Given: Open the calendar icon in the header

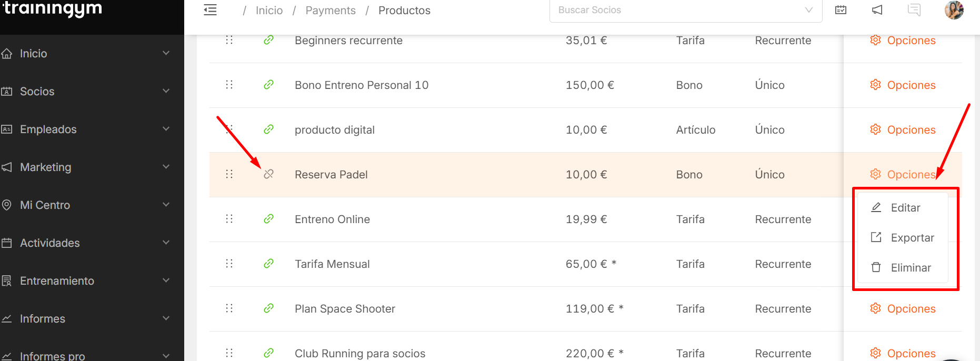Looking at the screenshot, I should (841, 10).
